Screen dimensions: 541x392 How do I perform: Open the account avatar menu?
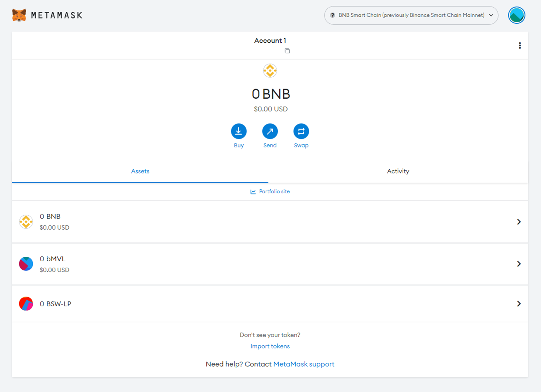coord(516,15)
